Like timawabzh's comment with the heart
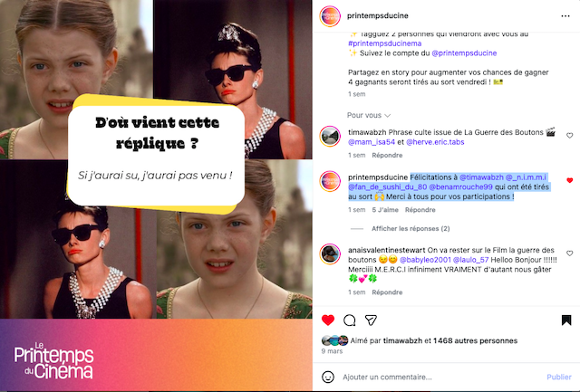This screenshot has width=580, height=392. pos(570,136)
